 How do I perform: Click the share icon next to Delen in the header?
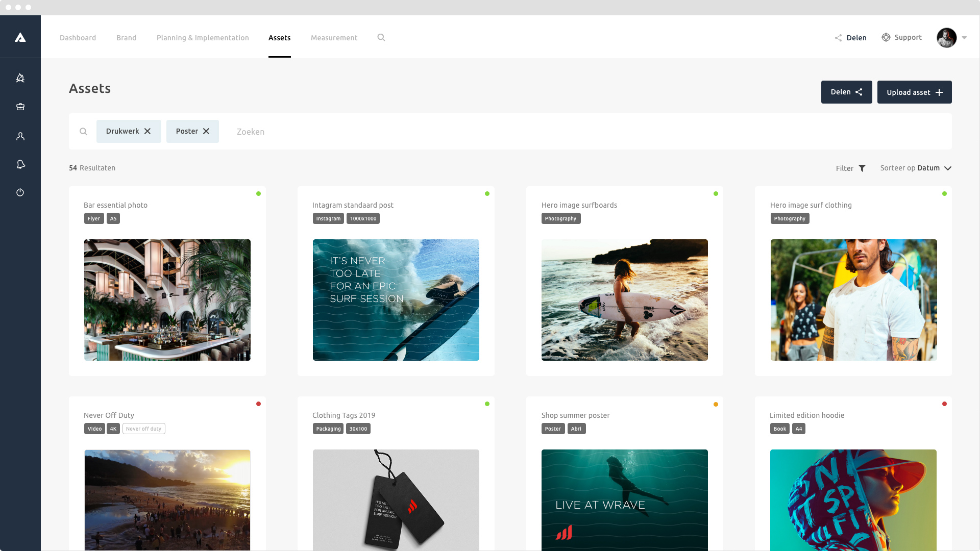pyautogui.click(x=838, y=38)
